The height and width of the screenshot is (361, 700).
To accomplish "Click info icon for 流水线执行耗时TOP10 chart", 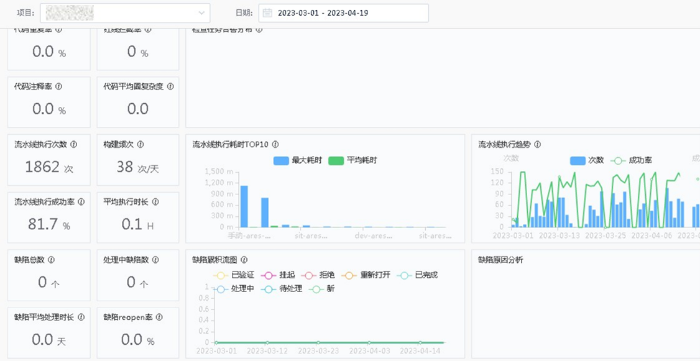I will (275, 145).
